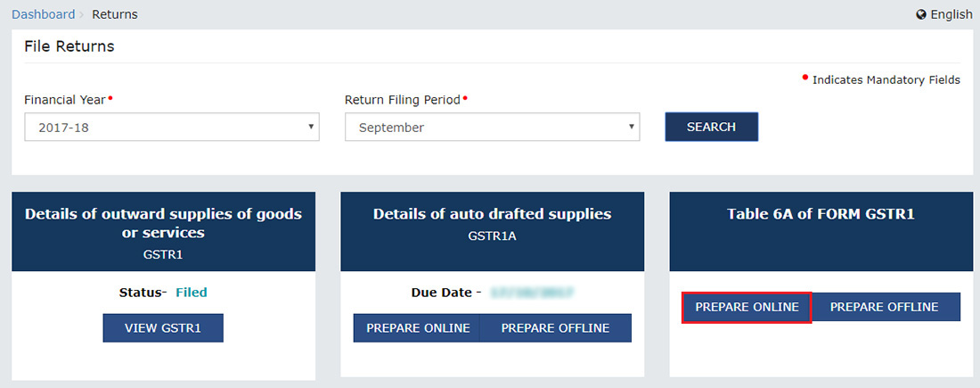Click VIEW GSTR1 button

click(x=163, y=328)
